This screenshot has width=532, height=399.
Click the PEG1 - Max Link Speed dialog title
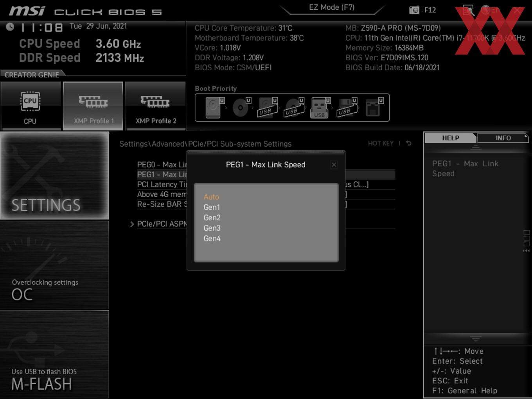pyautogui.click(x=266, y=165)
